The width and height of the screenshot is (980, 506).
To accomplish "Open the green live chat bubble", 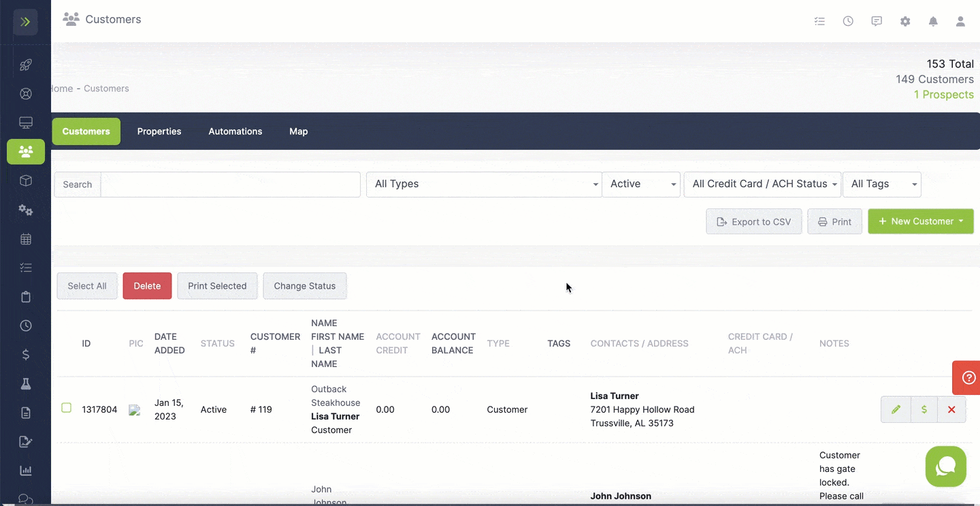I will pyautogui.click(x=946, y=467).
